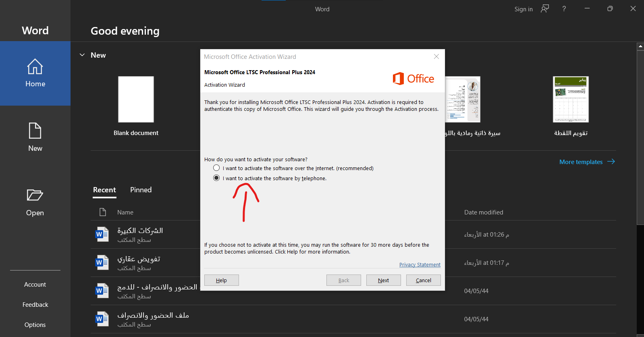Open Account in the sidebar
This screenshot has width=644, height=337.
click(x=35, y=285)
